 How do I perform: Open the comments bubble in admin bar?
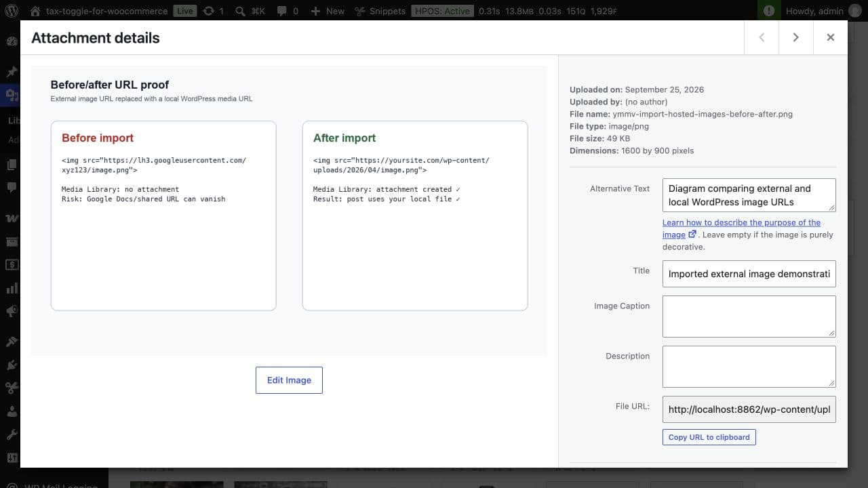point(288,11)
